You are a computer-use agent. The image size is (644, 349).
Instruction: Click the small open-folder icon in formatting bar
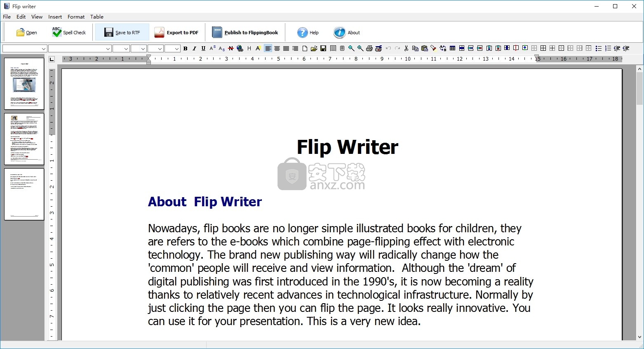click(314, 49)
